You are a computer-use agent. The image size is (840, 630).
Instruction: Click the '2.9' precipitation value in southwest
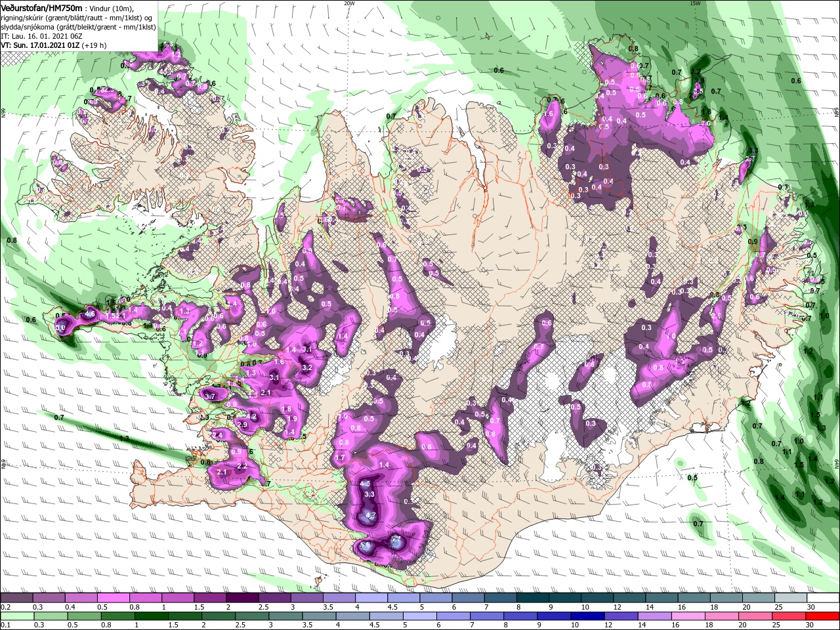[x=241, y=425]
